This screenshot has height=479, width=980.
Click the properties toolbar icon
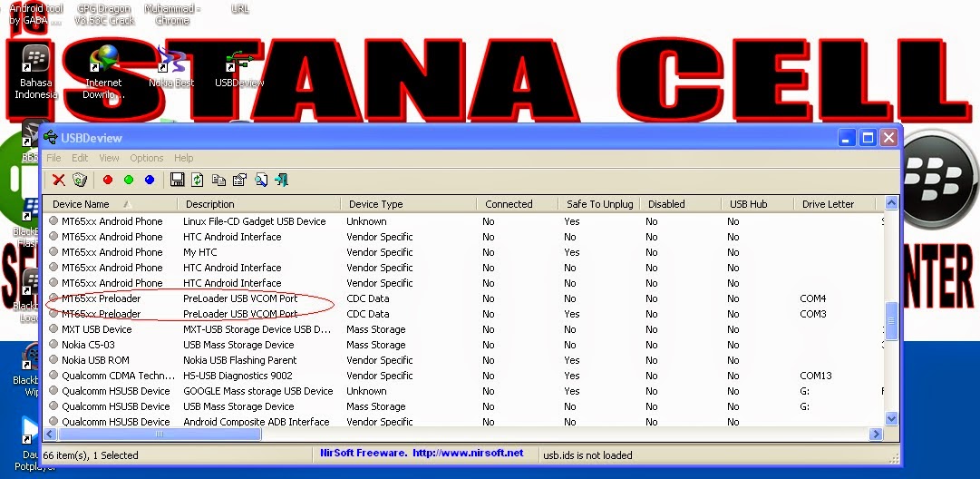coord(239,181)
